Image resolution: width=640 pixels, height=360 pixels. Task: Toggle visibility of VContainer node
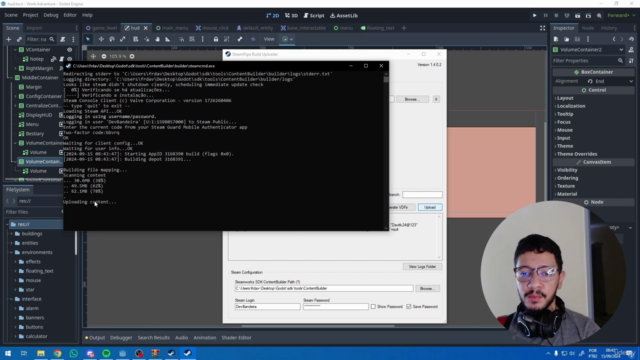coord(69,50)
